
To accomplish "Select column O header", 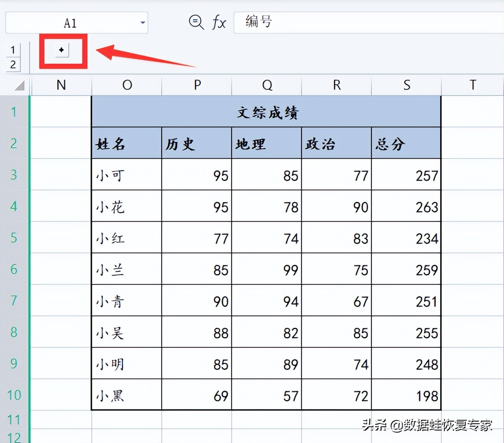I will (127, 85).
